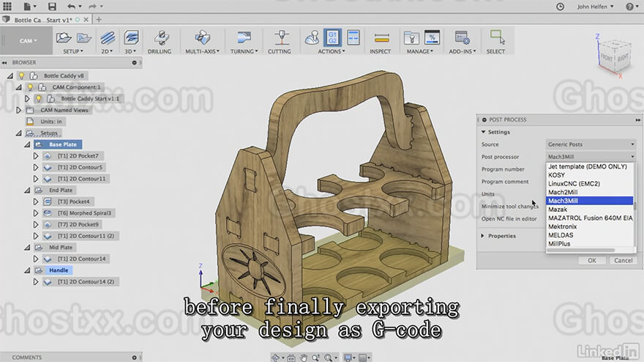
Task: Click the Post Process G1 G2 icon
Action: 332,37
